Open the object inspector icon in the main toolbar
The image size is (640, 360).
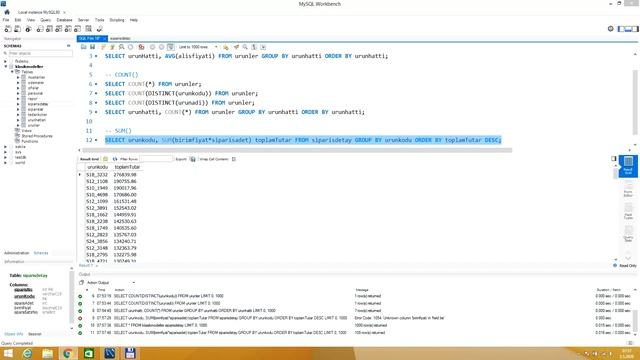[28, 29]
